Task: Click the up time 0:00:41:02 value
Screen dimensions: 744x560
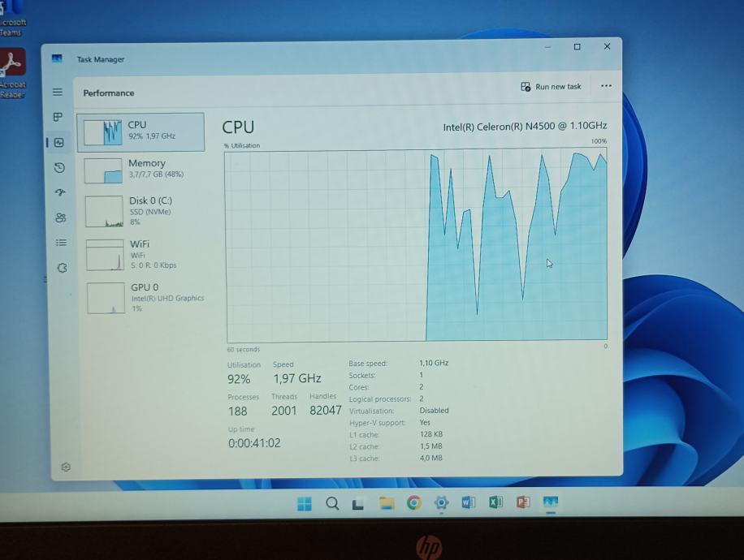Action: [x=254, y=443]
